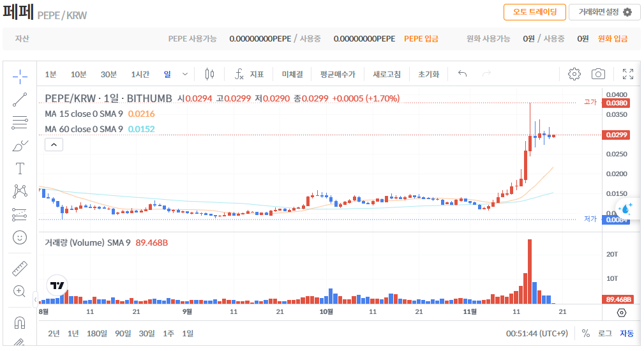Toggle the magnet snap mode
644x351 pixels.
click(x=20, y=323)
